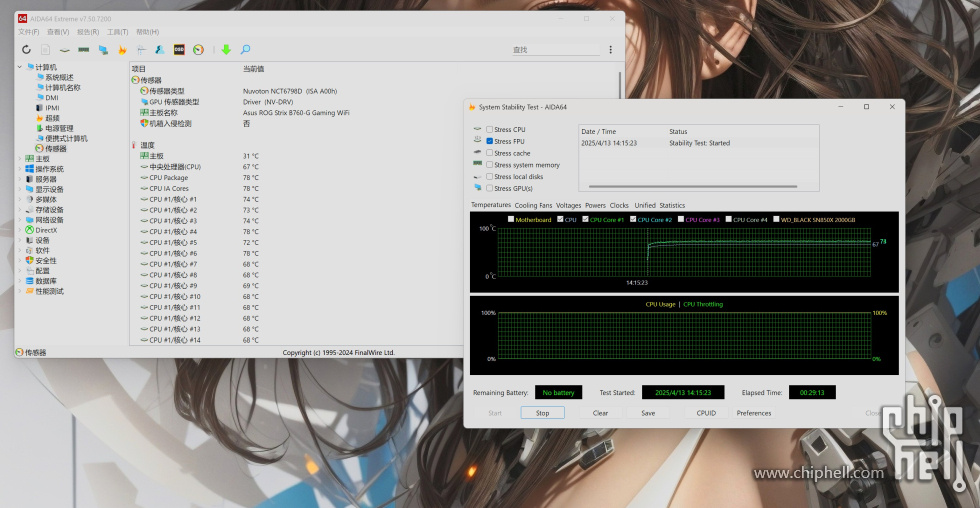The height and width of the screenshot is (508, 980).
Task: Collapse the 计算机 tree node
Action: (x=20, y=67)
